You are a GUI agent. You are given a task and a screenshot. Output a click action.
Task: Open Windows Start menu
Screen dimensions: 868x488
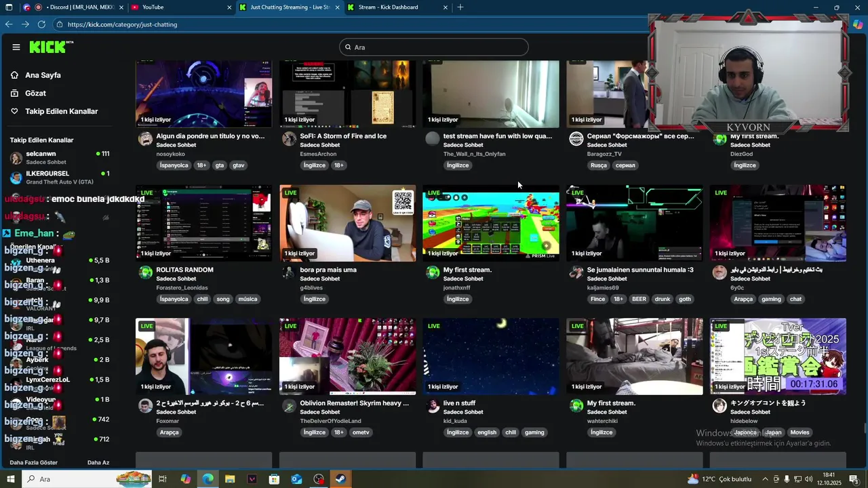10,479
